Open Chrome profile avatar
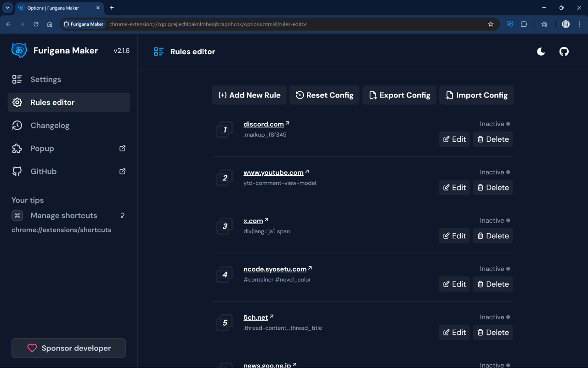Screen dimensions: 588x368 pyautogui.click(x=566, y=24)
